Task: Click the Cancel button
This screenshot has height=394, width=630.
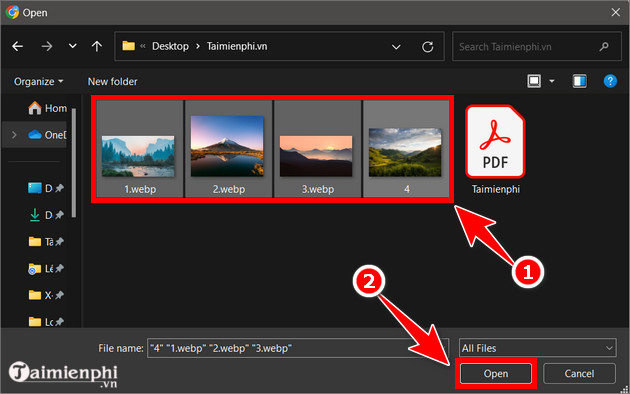Action: [579, 374]
